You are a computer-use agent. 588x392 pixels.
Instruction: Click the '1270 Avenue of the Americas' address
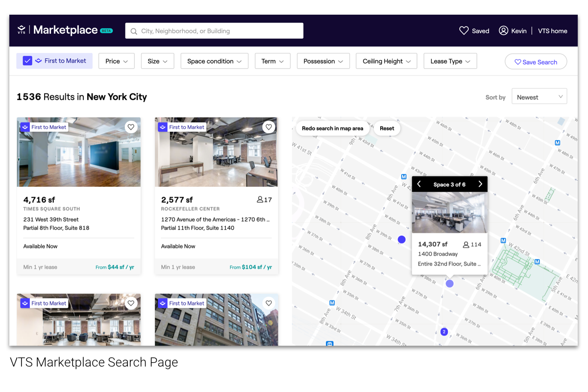tap(215, 220)
